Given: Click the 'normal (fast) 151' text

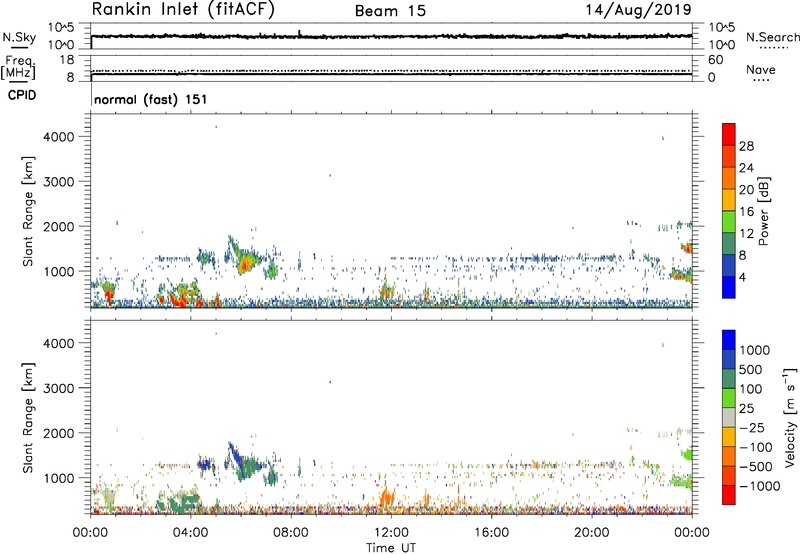Looking at the screenshot, I should pos(151,99).
